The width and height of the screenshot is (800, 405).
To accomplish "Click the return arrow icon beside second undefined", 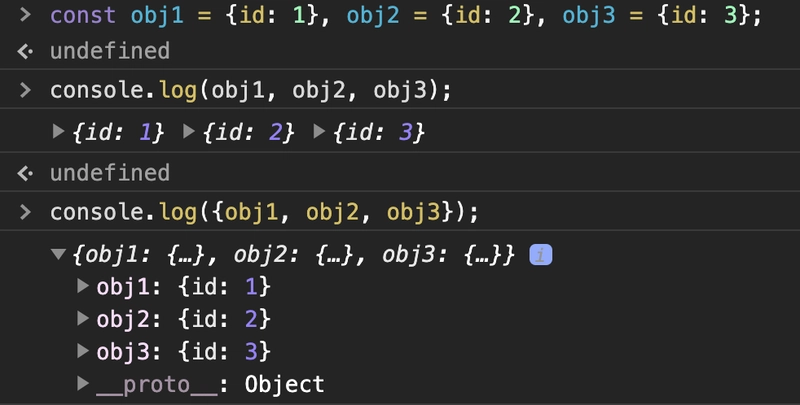I will (25, 173).
